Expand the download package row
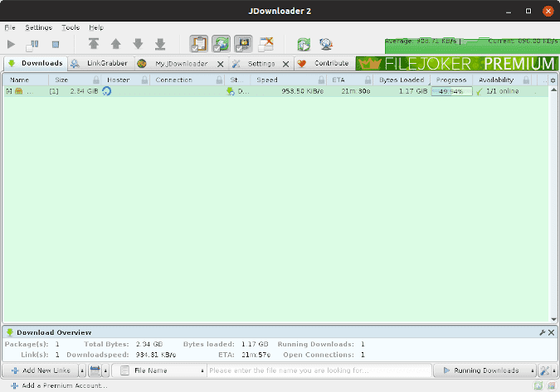This screenshot has height=392, width=560. (9, 91)
